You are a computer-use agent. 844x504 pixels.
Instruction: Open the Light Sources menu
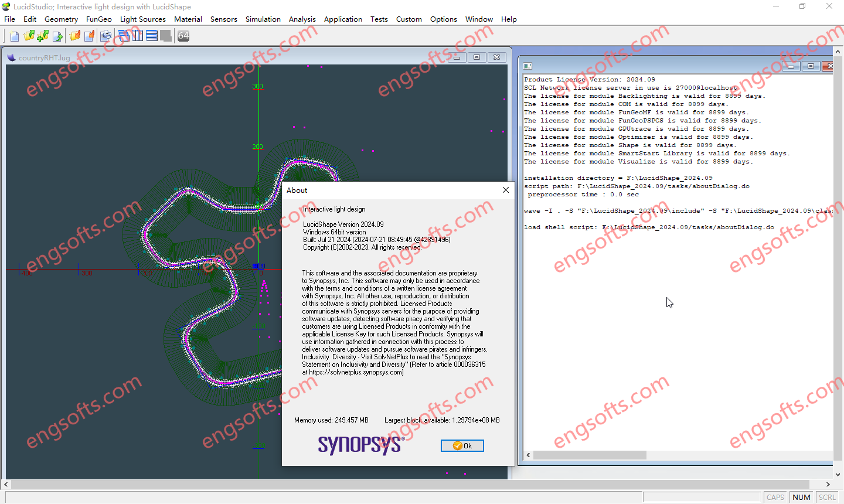[x=143, y=19]
